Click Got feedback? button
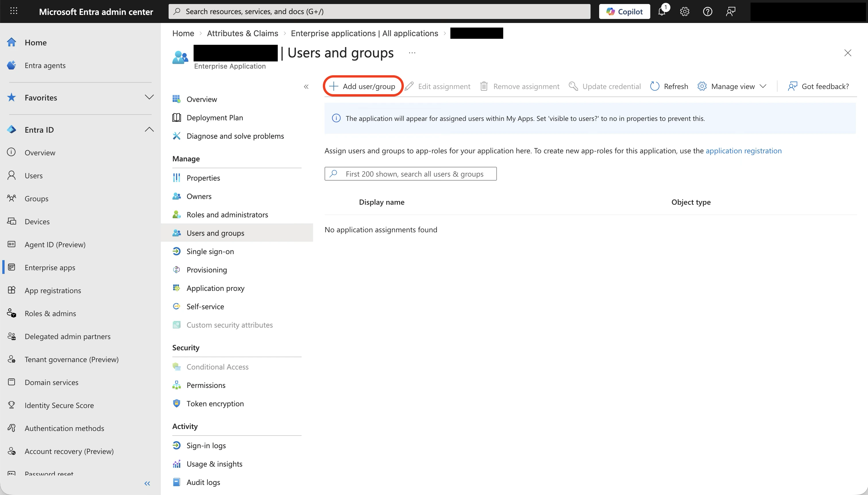 point(818,86)
